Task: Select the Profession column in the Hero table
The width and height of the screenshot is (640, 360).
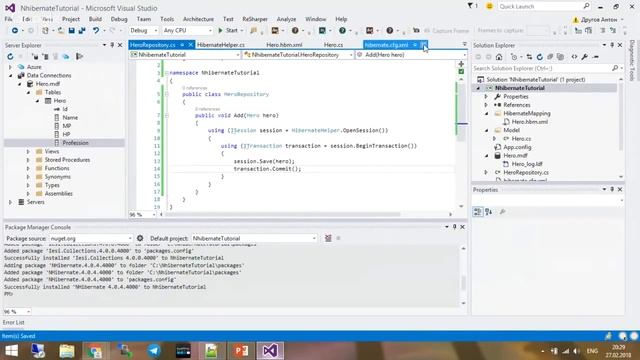Action: 75,143
